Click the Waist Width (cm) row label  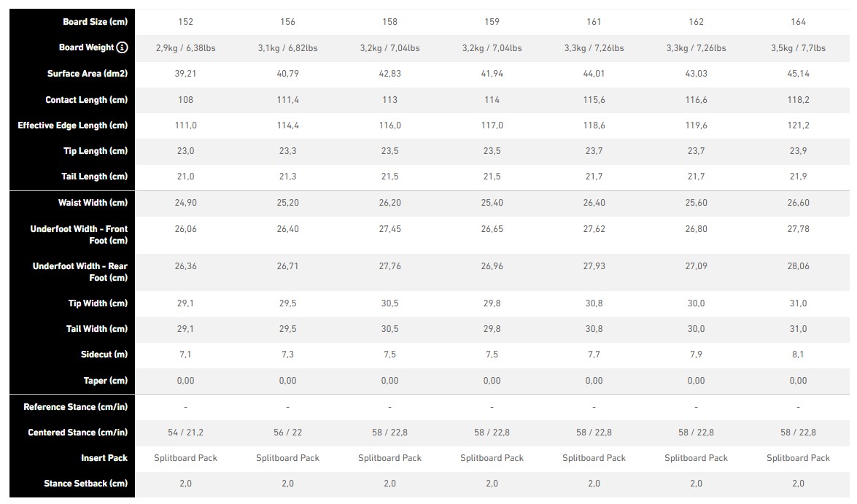(93, 202)
